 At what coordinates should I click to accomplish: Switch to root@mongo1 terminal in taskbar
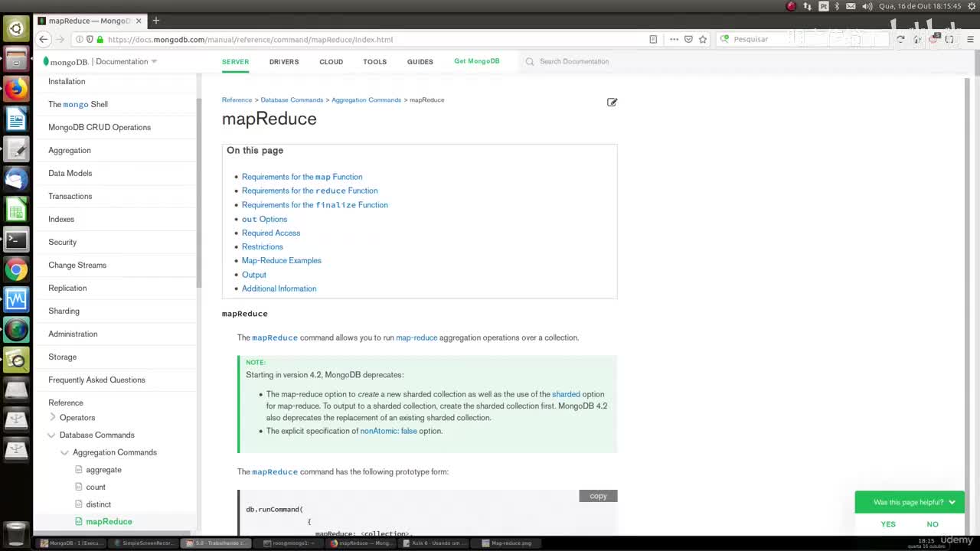pyautogui.click(x=289, y=543)
